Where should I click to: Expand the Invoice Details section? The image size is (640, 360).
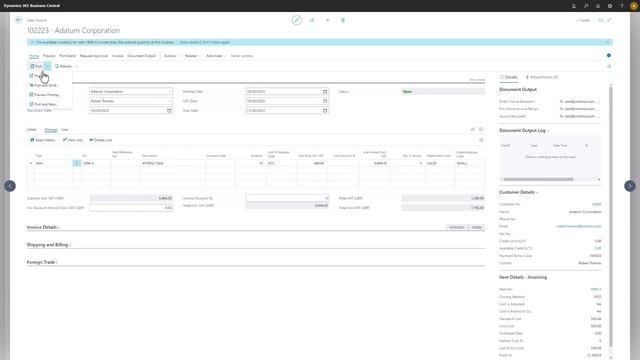tap(42, 227)
